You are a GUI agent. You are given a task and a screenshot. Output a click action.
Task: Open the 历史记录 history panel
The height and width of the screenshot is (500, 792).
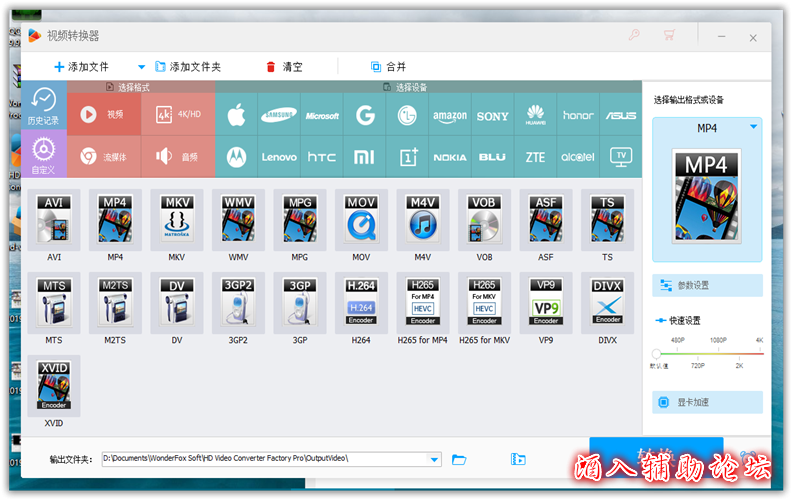click(43, 105)
